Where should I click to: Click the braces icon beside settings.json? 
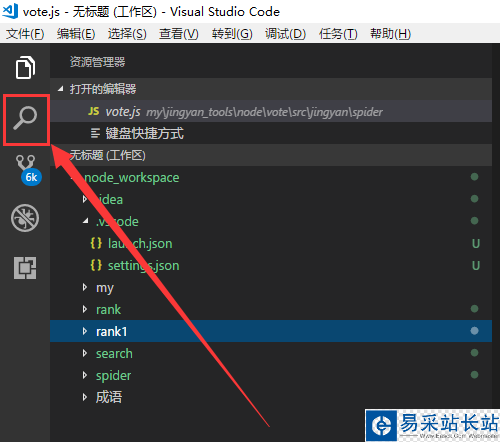pyautogui.click(x=96, y=265)
